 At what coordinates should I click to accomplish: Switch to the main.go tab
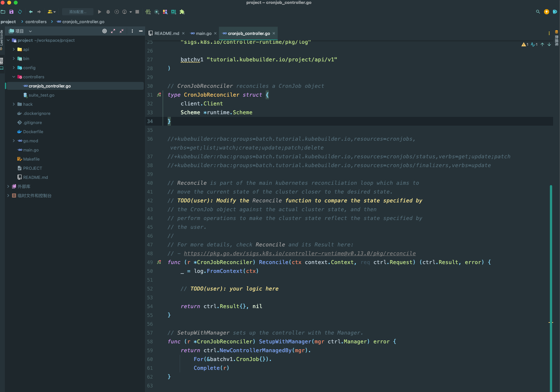point(204,33)
